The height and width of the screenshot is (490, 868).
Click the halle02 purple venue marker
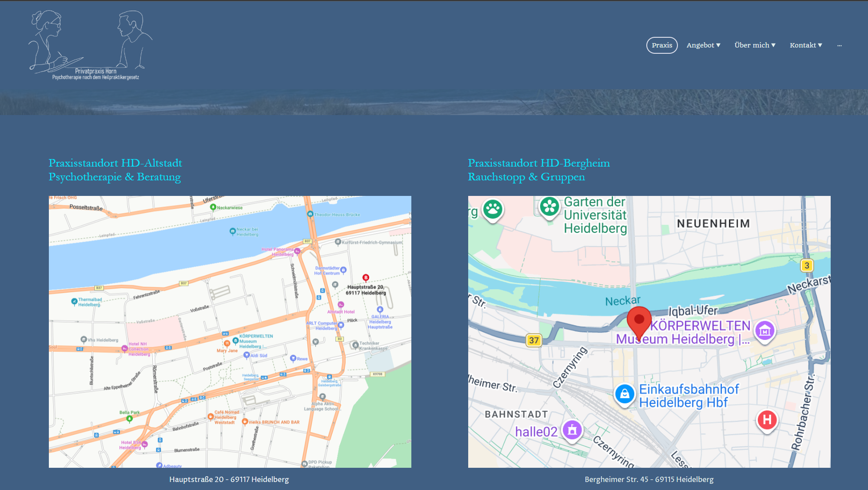pos(572,430)
